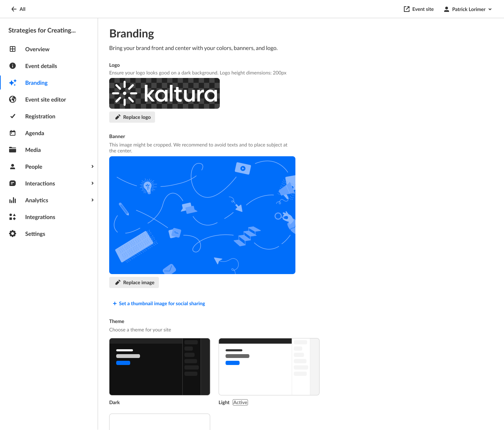Image resolution: width=504 pixels, height=430 pixels.
Task: Click the Analytics bar chart icon
Action: pyautogui.click(x=13, y=200)
